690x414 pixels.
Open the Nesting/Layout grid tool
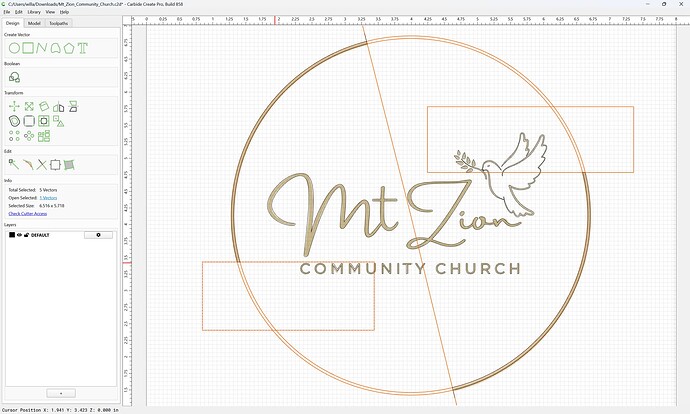click(44, 136)
